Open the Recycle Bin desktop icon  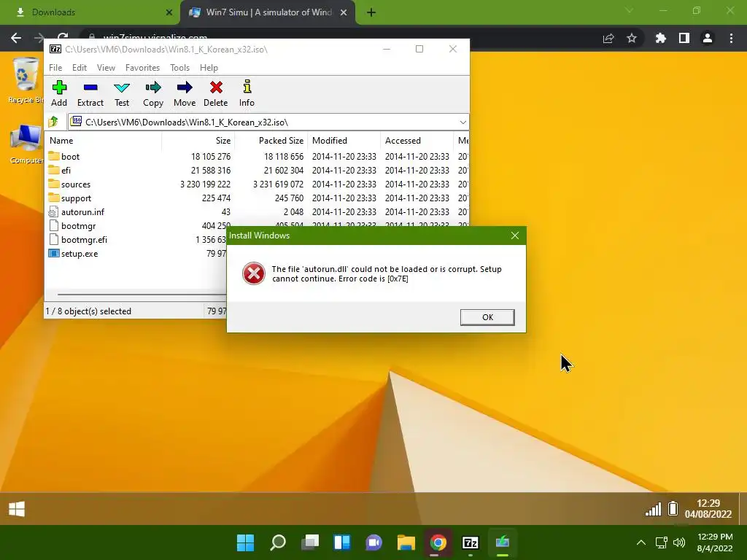(26, 80)
